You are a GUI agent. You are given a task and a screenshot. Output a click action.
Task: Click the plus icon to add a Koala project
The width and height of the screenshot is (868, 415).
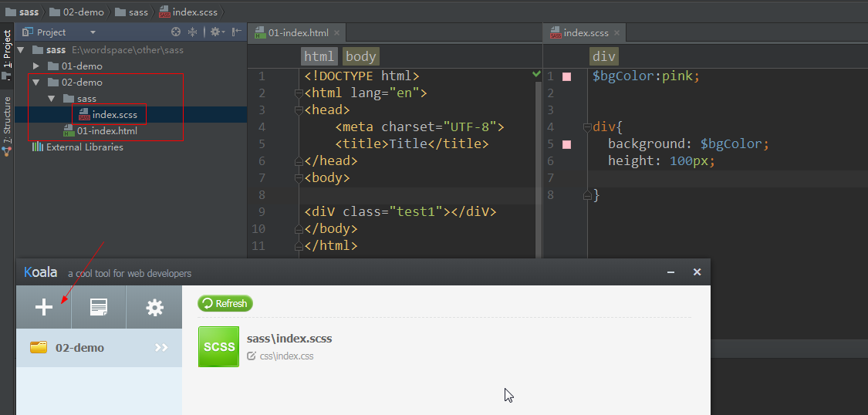pyautogui.click(x=44, y=307)
